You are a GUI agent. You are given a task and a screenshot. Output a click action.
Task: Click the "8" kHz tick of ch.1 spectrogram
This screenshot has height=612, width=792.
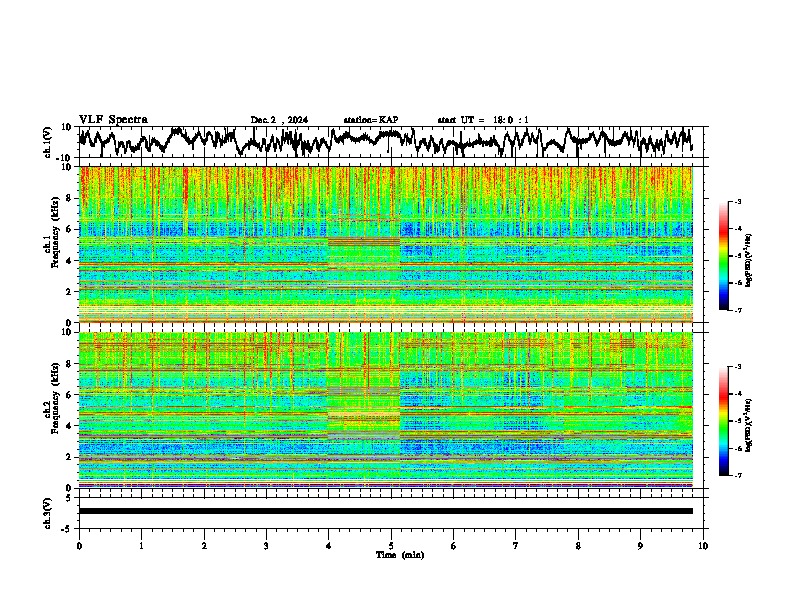[71, 198]
